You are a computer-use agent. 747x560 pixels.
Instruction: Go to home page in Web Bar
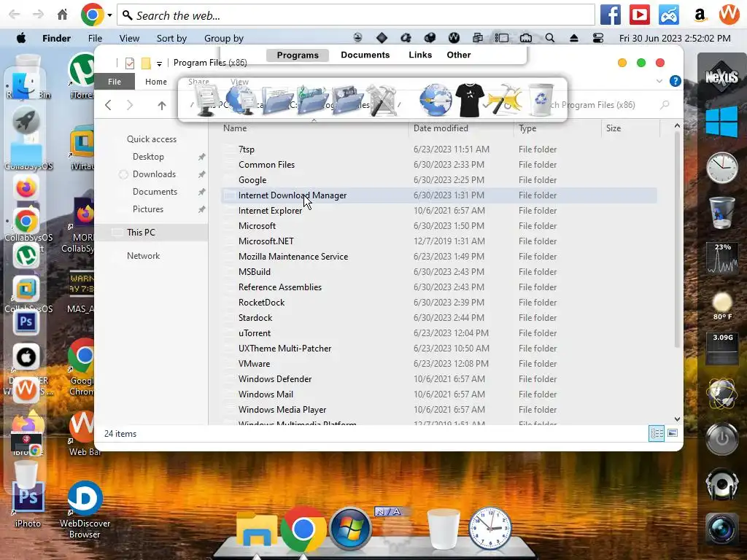click(63, 15)
